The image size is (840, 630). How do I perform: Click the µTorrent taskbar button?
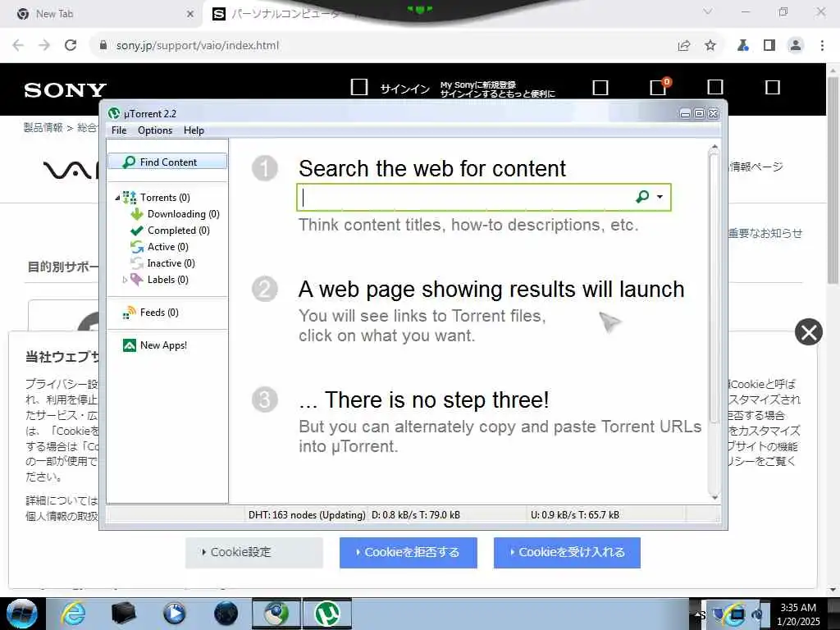(x=327, y=614)
